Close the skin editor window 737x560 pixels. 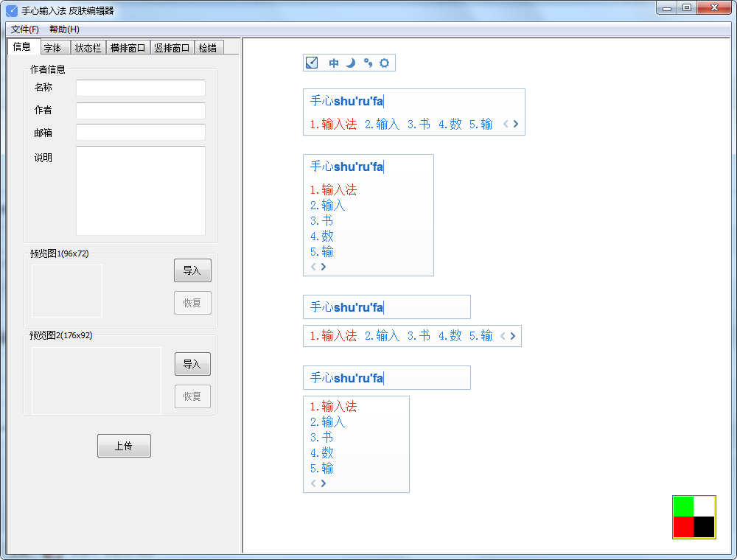(714, 8)
